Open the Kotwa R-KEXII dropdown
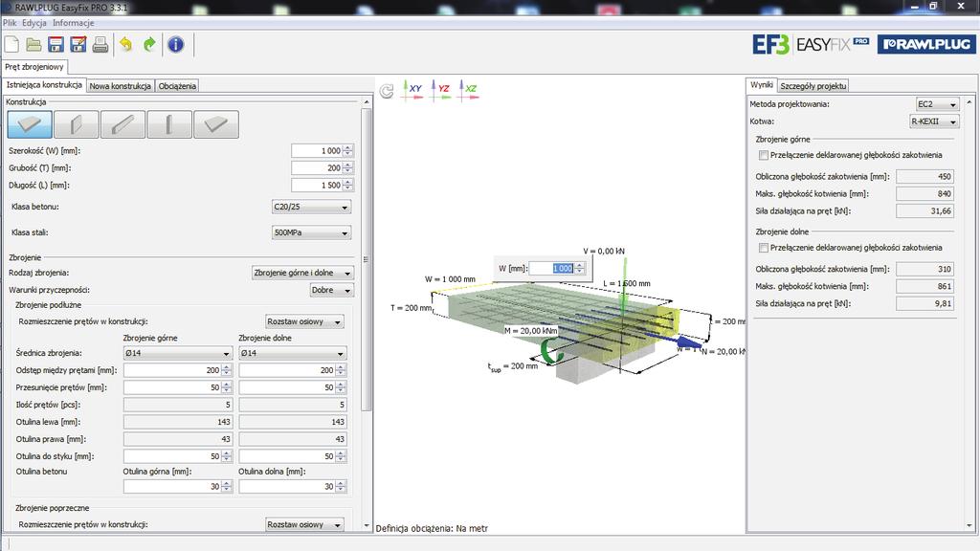The image size is (980, 551). tap(934, 121)
